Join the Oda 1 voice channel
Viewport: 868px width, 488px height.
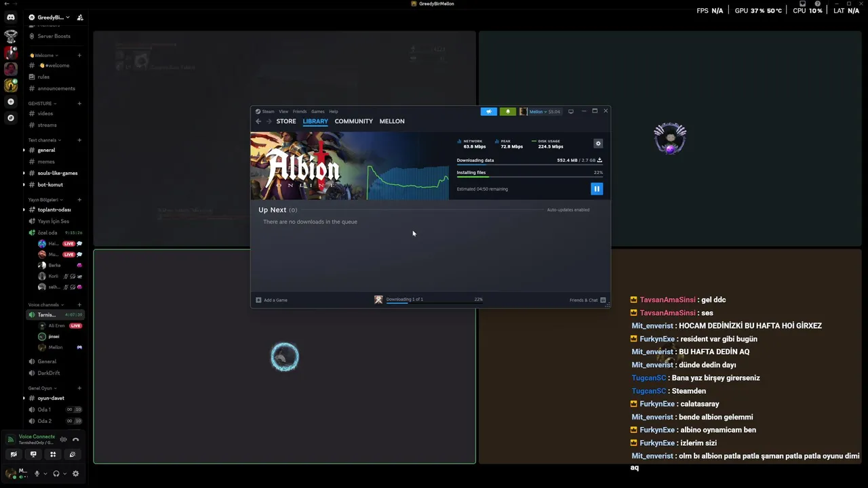(x=54, y=409)
